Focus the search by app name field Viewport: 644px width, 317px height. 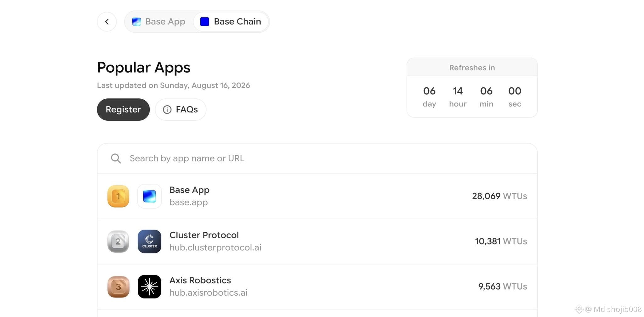click(317, 158)
